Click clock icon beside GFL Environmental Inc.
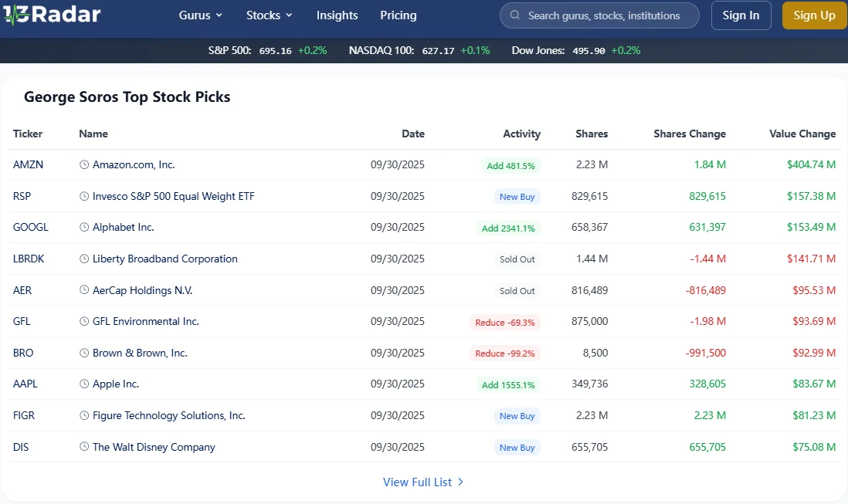 [x=84, y=321]
